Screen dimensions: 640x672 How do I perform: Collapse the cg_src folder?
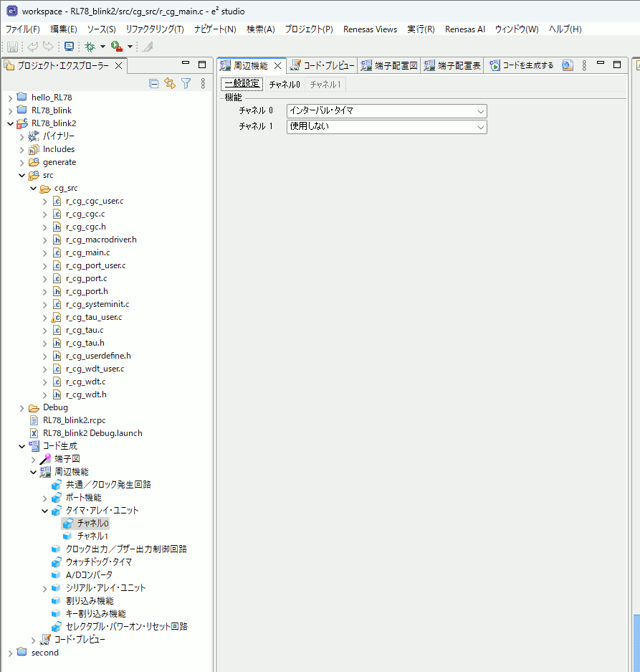click(34, 188)
